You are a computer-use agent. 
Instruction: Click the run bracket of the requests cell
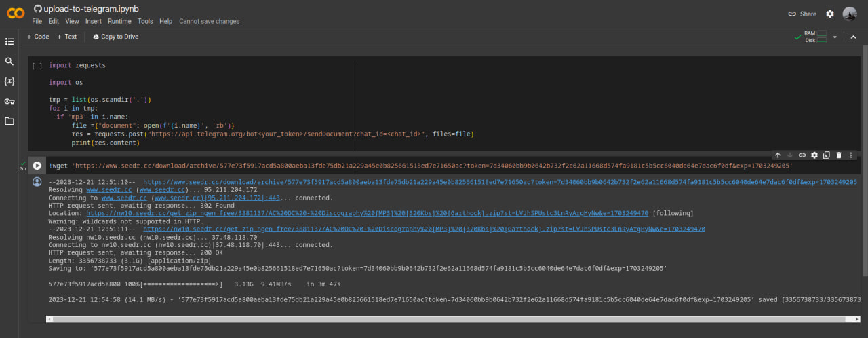pos(37,66)
